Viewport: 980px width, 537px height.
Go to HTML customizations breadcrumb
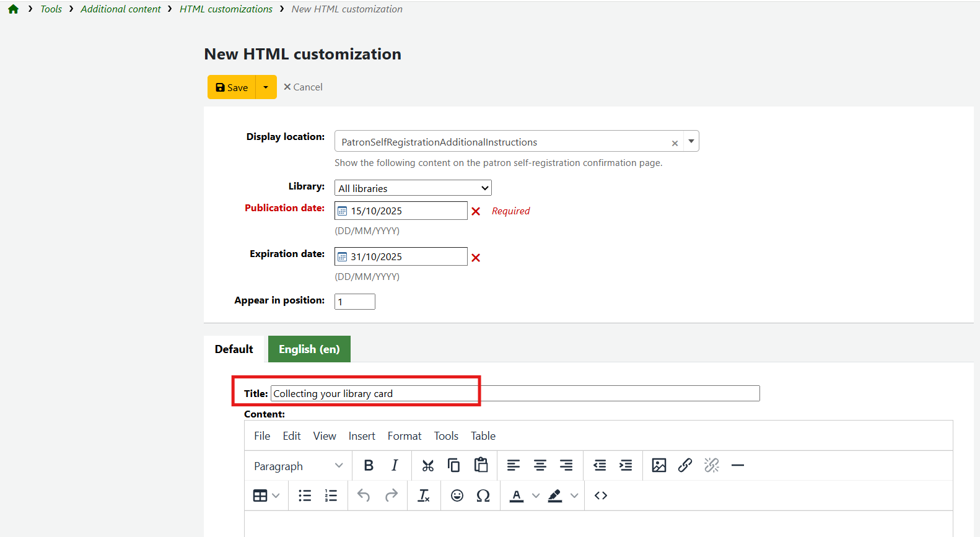pos(226,9)
